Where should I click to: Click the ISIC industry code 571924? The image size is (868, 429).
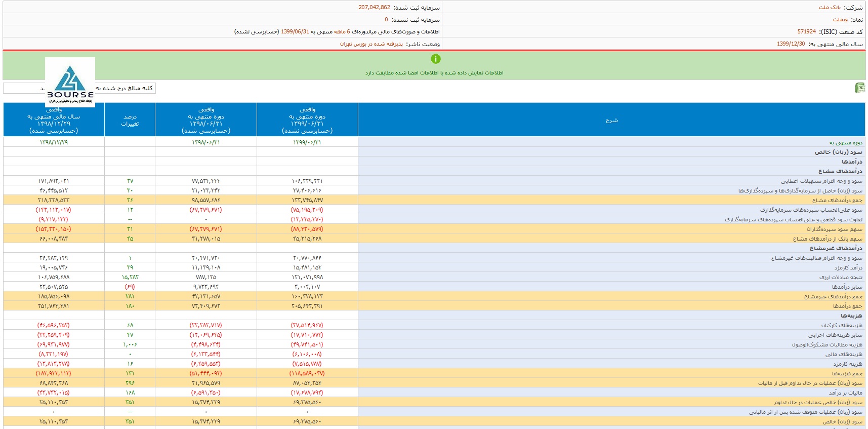click(806, 31)
